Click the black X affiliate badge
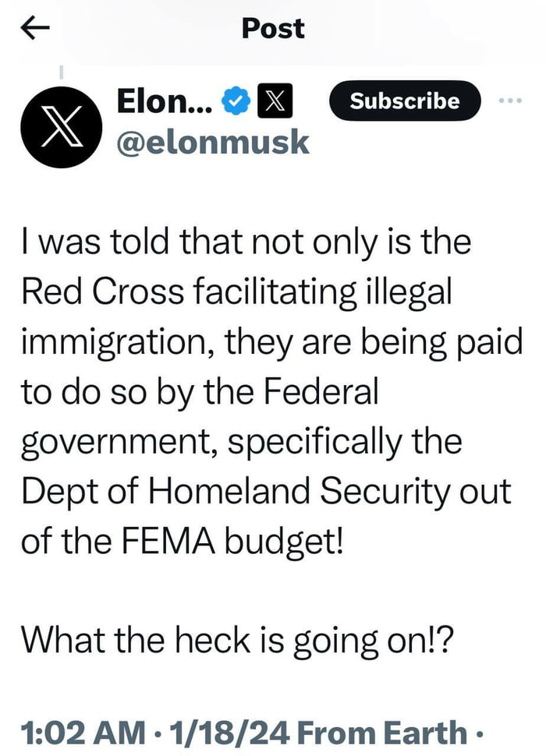546x756 pixels. (x=275, y=102)
